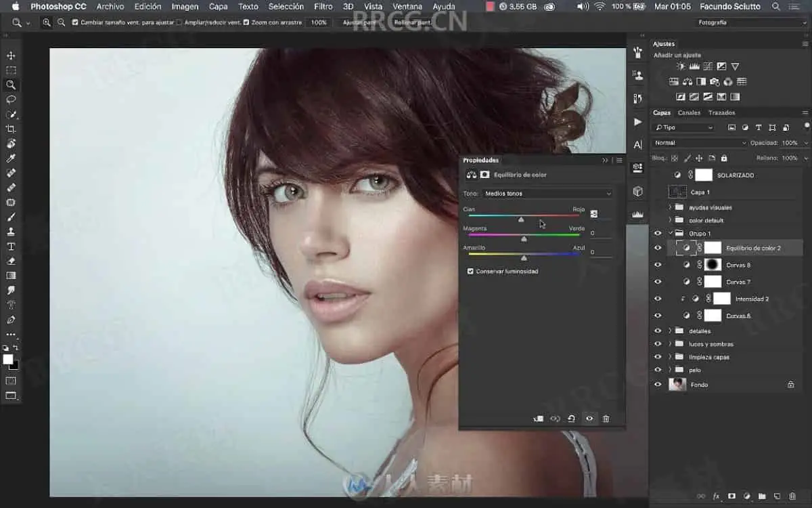Enable 'Ampliar/reducir vent.' checkbox
Image resolution: width=812 pixels, height=508 pixels.
click(179, 22)
